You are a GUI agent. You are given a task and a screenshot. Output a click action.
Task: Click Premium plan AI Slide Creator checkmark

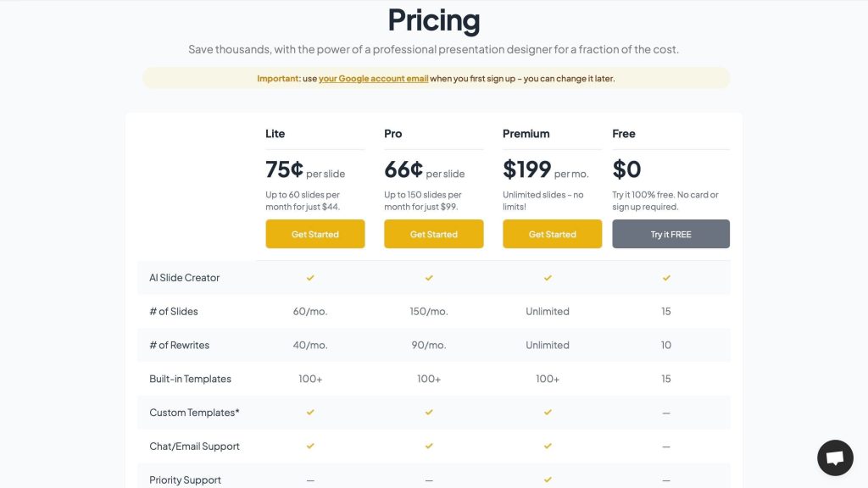point(548,277)
